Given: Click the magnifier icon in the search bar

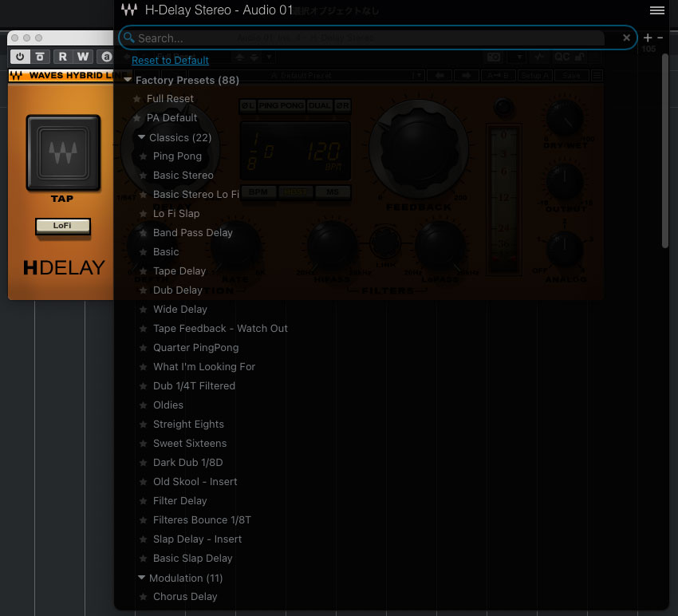Looking at the screenshot, I should [129, 38].
